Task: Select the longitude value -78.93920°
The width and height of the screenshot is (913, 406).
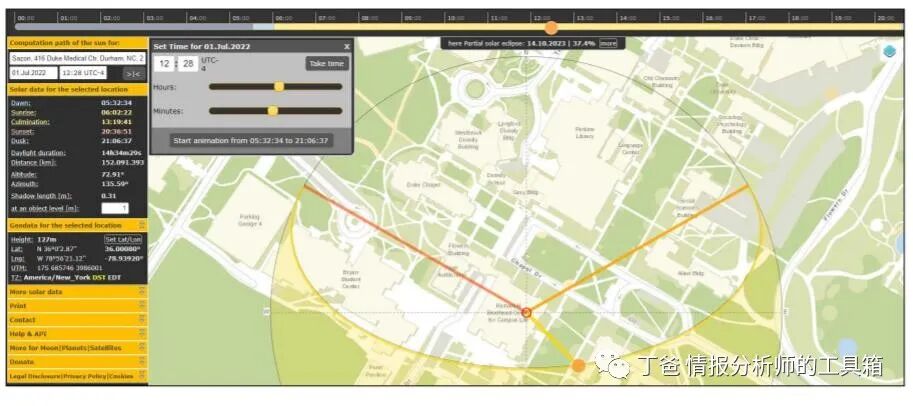Action: (x=124, y=258)
